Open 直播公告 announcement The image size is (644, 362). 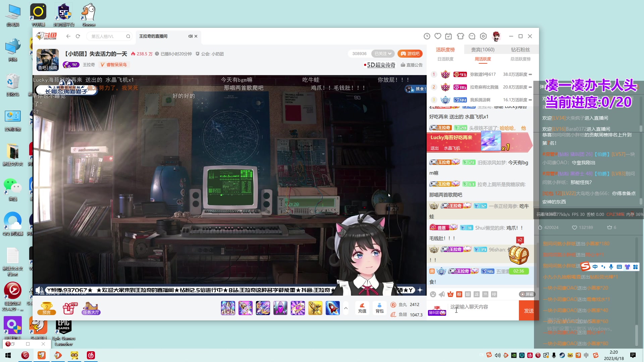pyautogui.click(x=412, y=65)
